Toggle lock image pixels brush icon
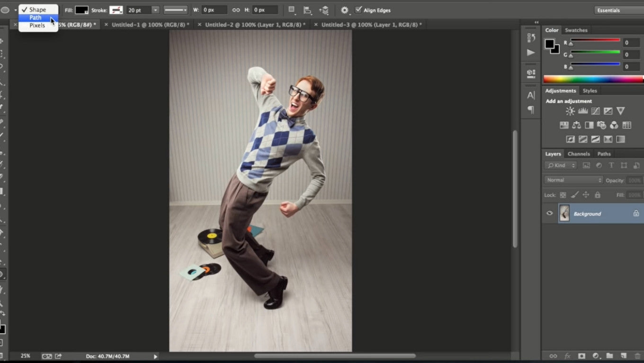 point(574,195)
